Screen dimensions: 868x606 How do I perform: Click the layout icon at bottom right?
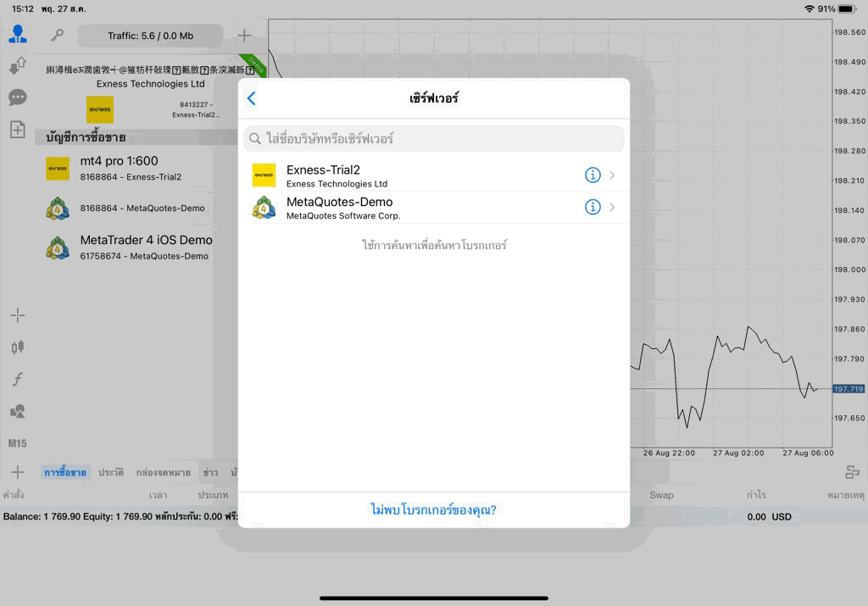853,472
